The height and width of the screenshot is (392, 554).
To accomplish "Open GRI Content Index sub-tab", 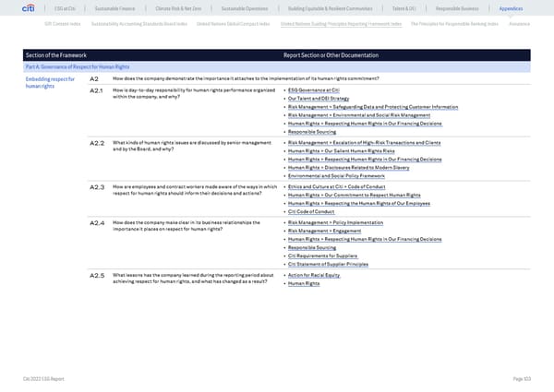I will tap(51, 22).
